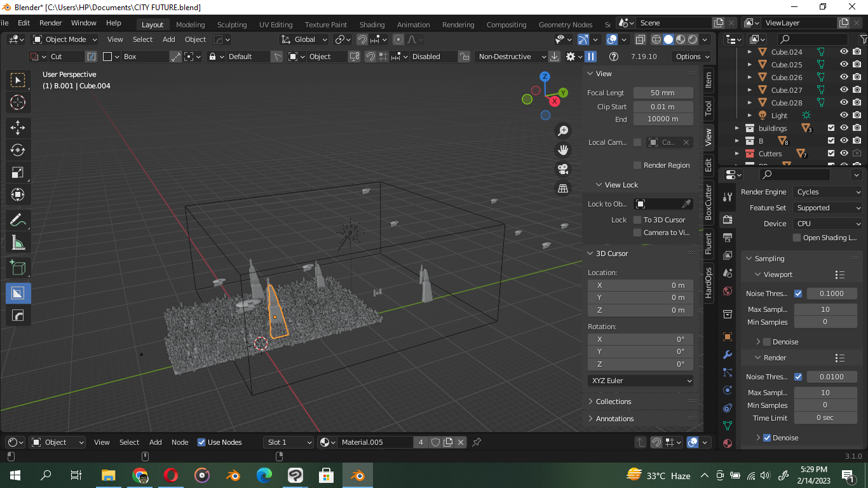Expand the buildings collection in the outliner

pyautogui.click(x=737, y=128)
